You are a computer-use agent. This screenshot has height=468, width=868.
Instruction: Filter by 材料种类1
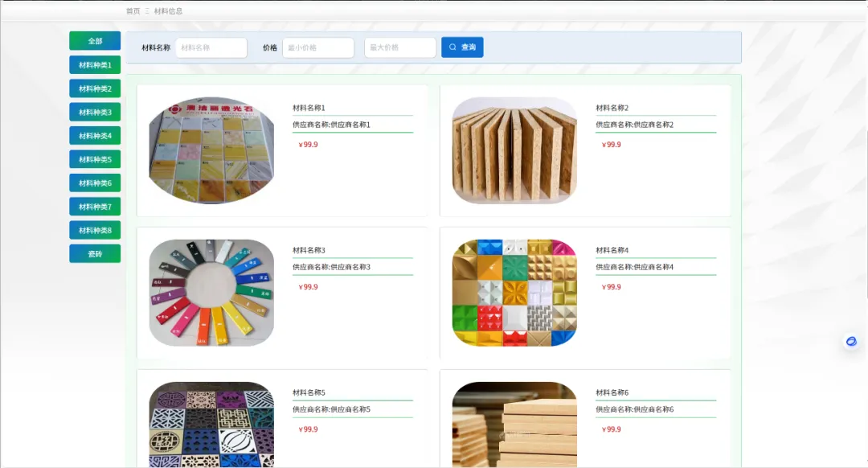(x=95, y=65)
